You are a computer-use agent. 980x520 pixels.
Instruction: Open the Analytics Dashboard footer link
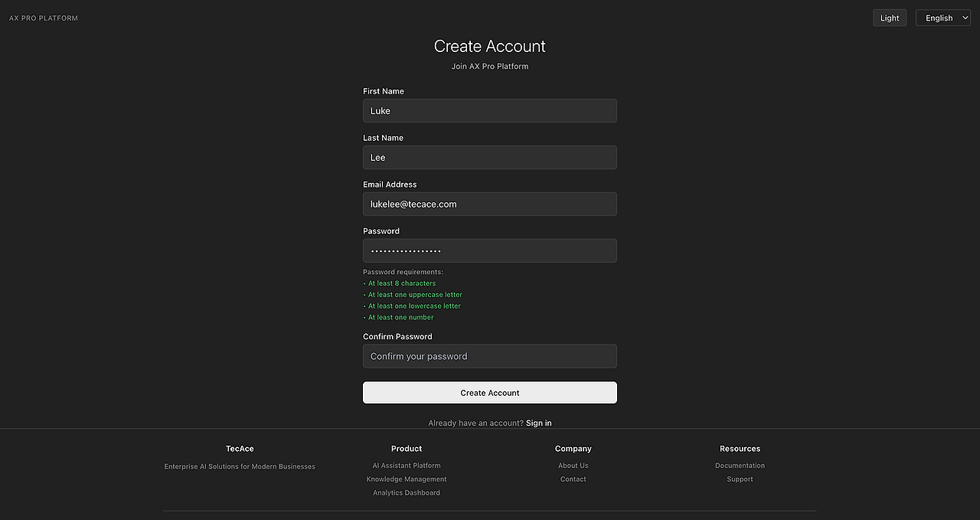407,493
